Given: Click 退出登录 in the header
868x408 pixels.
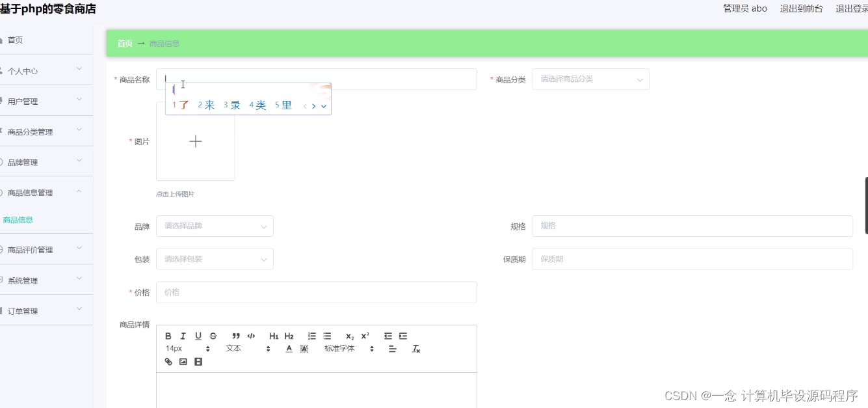Looking at the screenshot, I should 852,8.
